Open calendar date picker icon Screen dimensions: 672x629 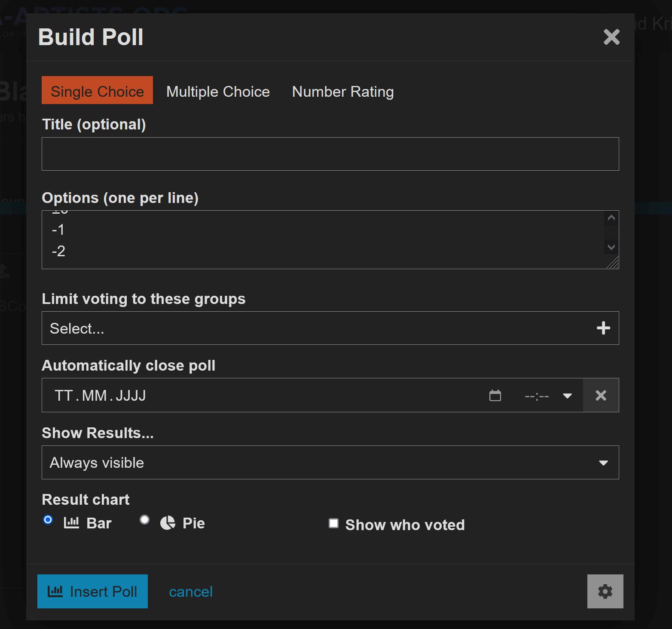pyautogui.click(x=495, y=396)
